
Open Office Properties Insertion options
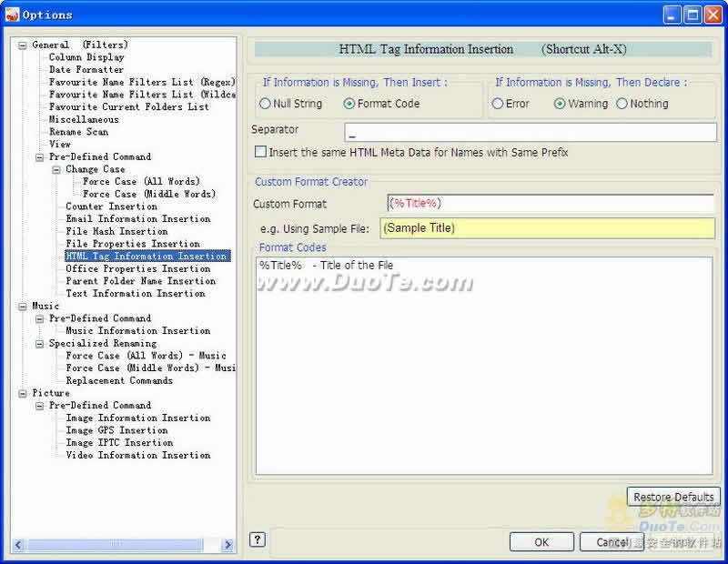pos(138,268)
